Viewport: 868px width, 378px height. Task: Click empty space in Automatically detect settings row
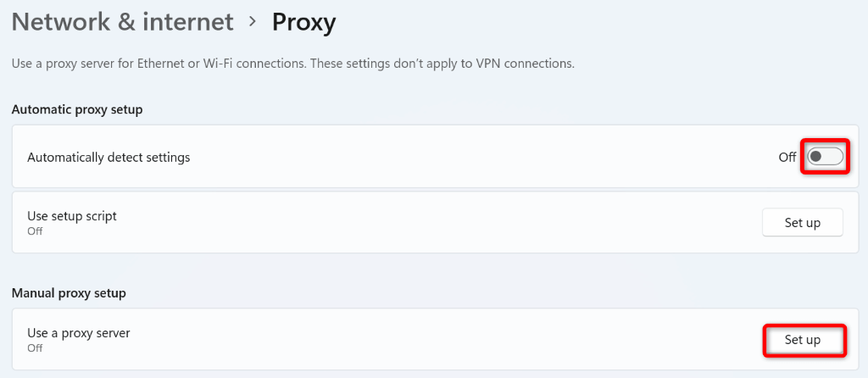click(x=466, y=157)
